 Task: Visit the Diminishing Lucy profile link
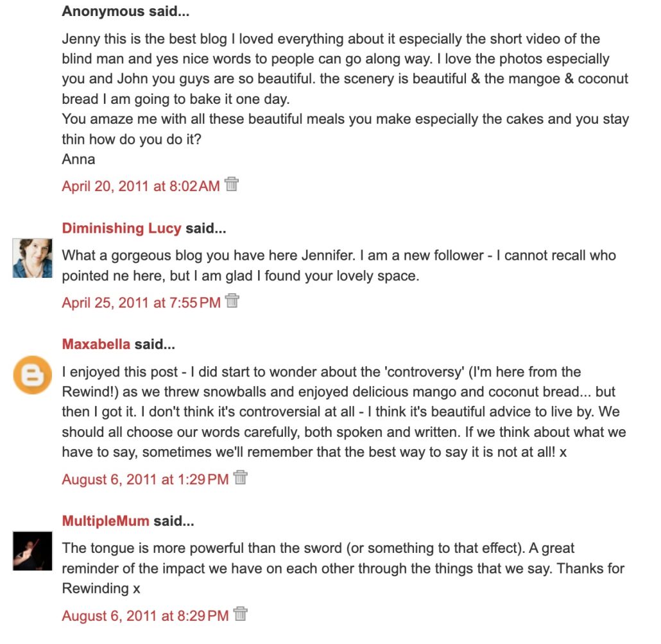[x=121, y=228]
